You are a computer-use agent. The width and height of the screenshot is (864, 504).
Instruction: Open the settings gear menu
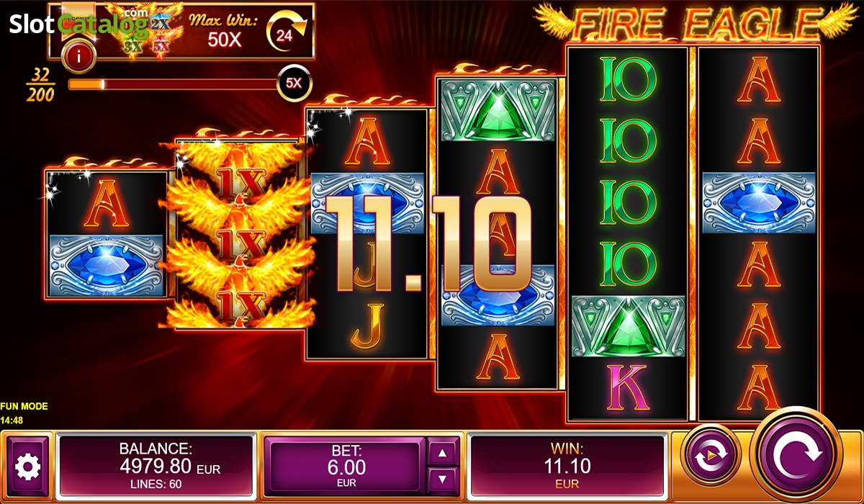click(28, 467)
